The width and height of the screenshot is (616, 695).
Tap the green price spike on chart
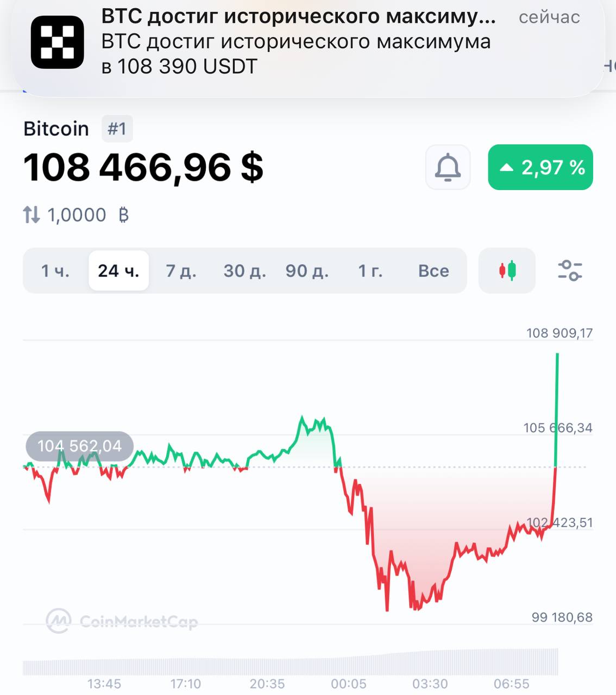pyautogui.click(x=557, y=407)
